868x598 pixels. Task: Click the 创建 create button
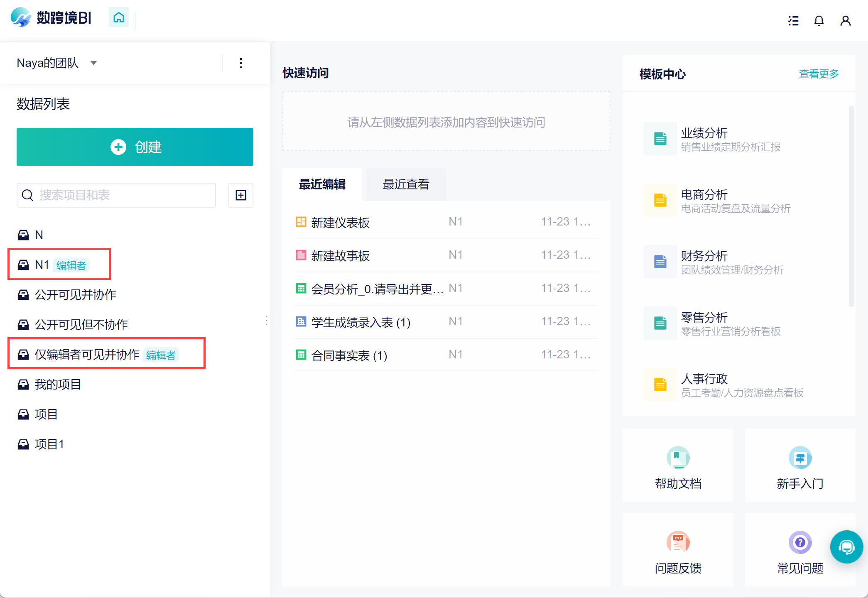pyautogui.click(x=135, y=147)
